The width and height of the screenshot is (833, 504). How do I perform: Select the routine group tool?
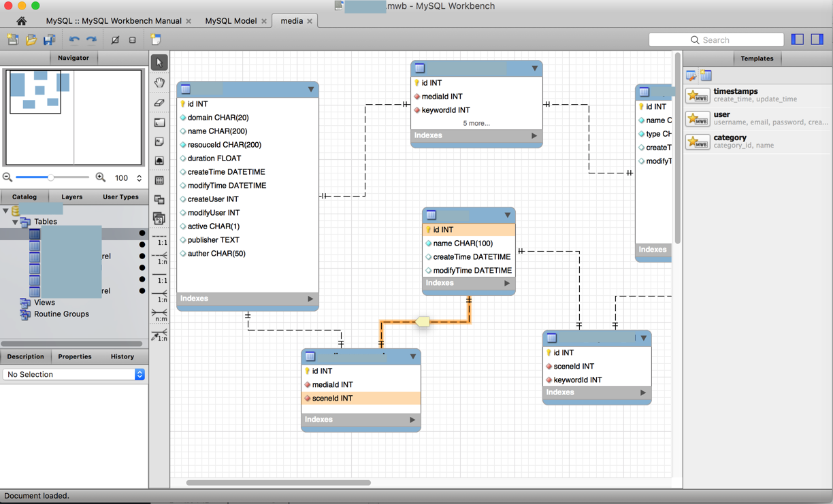pyautogui.click(x=159, y=219)
